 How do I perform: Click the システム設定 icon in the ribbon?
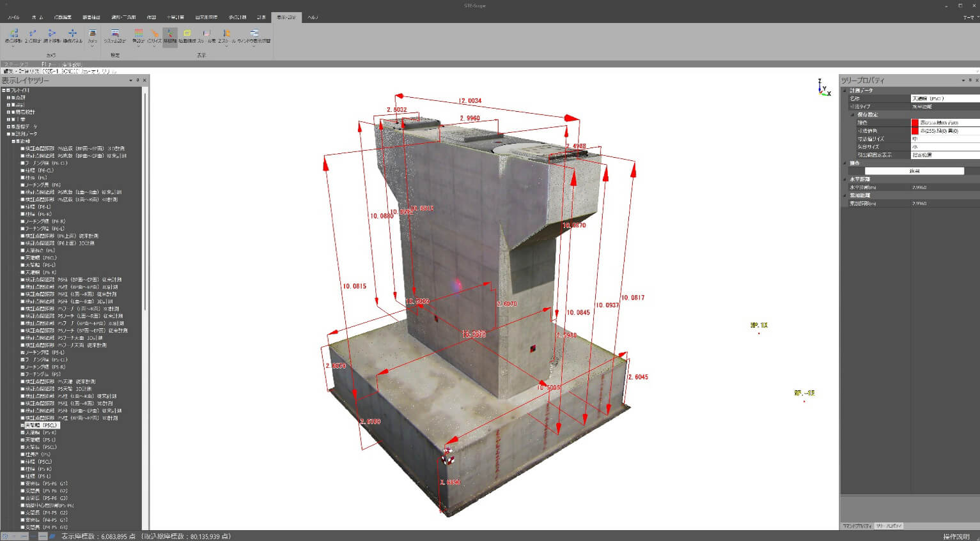pos(115,35)
